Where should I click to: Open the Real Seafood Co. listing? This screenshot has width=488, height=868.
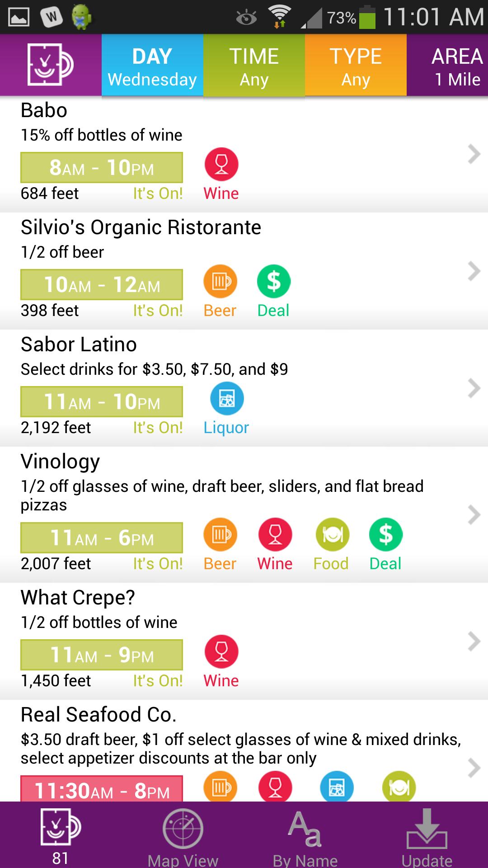pos(99,715)
